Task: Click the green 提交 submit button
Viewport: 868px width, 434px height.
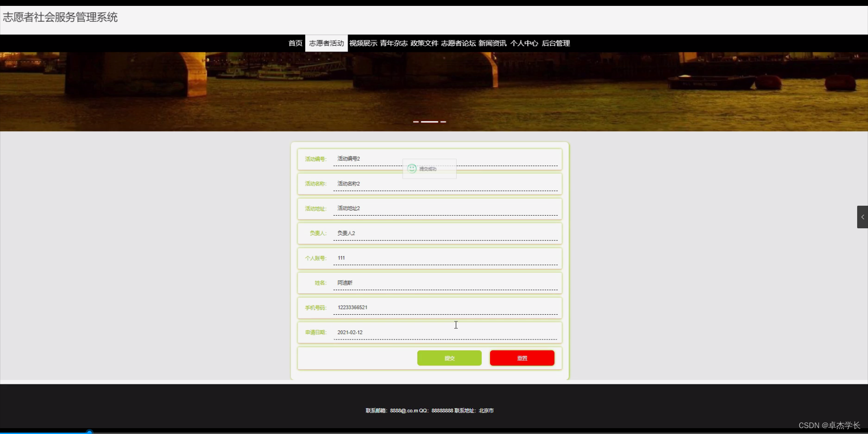Action: (449, 358)
